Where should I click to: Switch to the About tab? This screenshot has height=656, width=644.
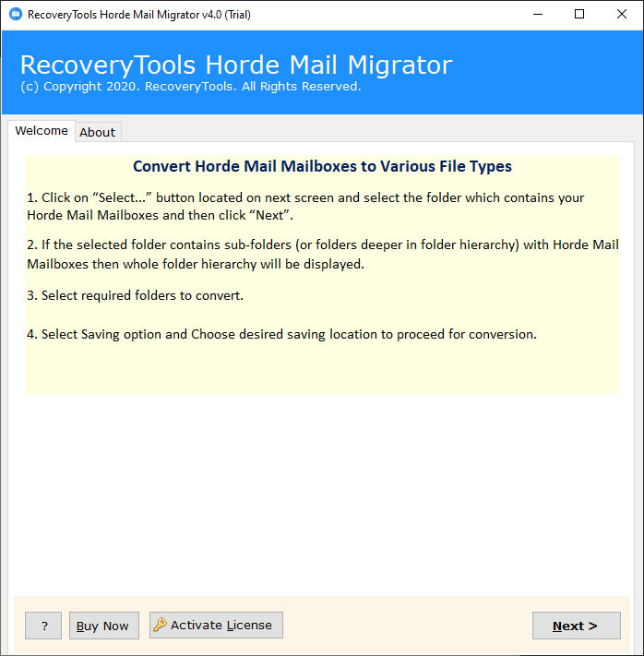(98, 132)
